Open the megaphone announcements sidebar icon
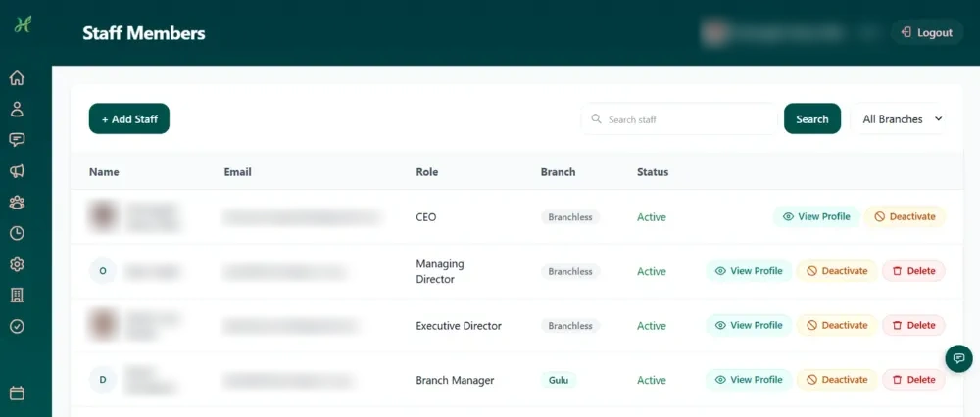This screenshot has width=980, height=417. point(17,171)
